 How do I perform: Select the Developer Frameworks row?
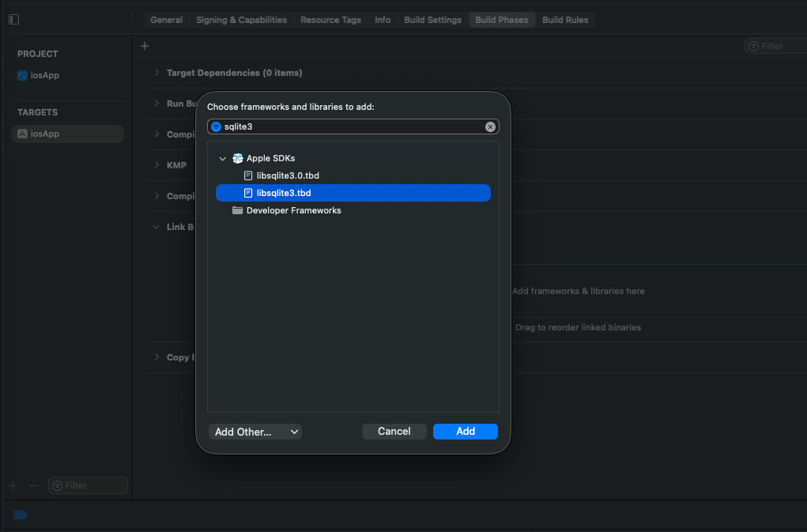353,210
